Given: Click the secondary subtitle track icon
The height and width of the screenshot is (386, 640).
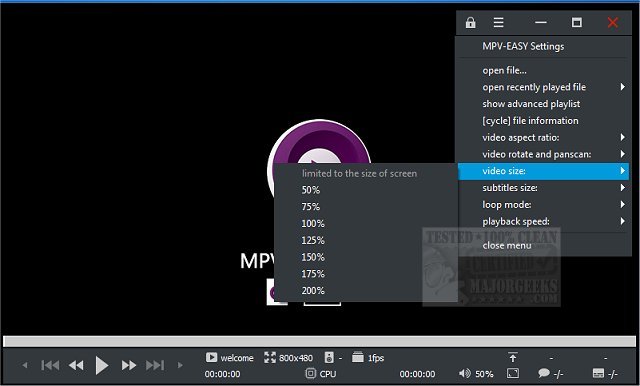Looking at the screenshot, I should click(x=598, y=373).
